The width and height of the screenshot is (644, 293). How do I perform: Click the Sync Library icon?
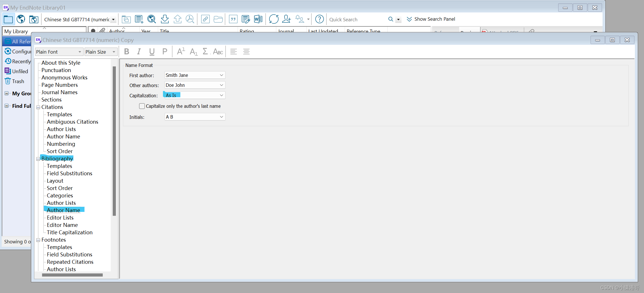pos(274,19)
